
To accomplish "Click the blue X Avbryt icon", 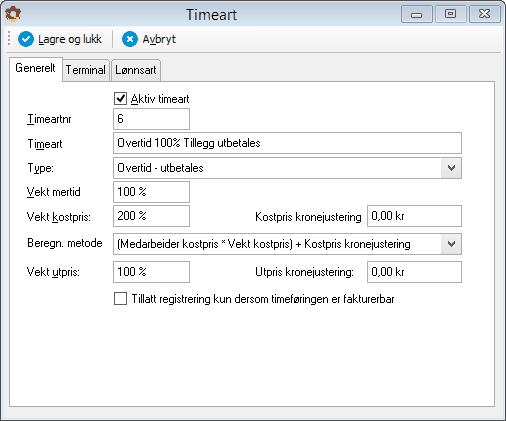I will 130,39.
